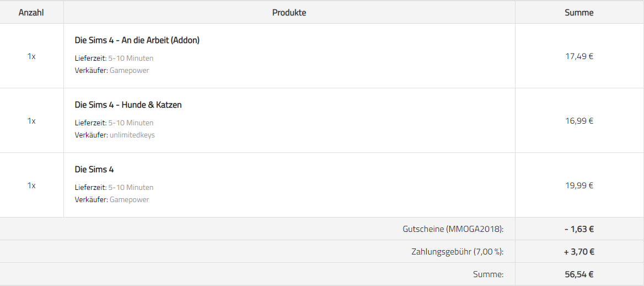The width and height of the screenshot is (644, 286).
Task: Select the 16,99 € price
Action: tap(579, 121)
